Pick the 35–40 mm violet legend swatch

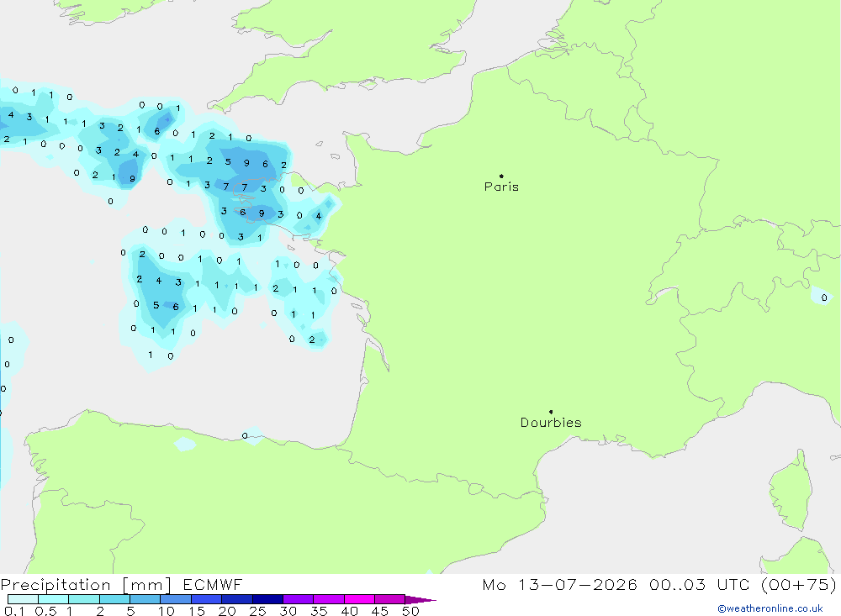[x=329, y=599]
